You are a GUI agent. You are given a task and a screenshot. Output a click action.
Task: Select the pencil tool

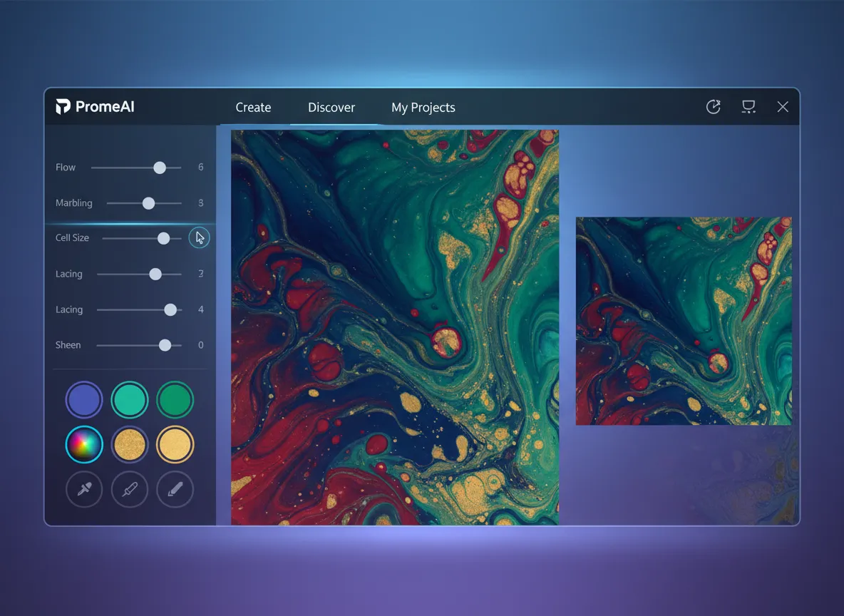[175, 490]
